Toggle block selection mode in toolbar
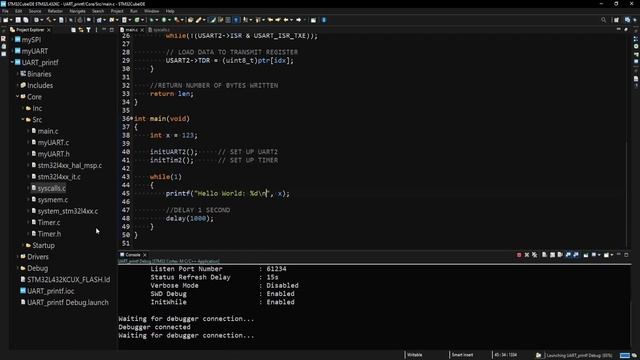Viewport: 640px width, 360px height. point(228,20)
